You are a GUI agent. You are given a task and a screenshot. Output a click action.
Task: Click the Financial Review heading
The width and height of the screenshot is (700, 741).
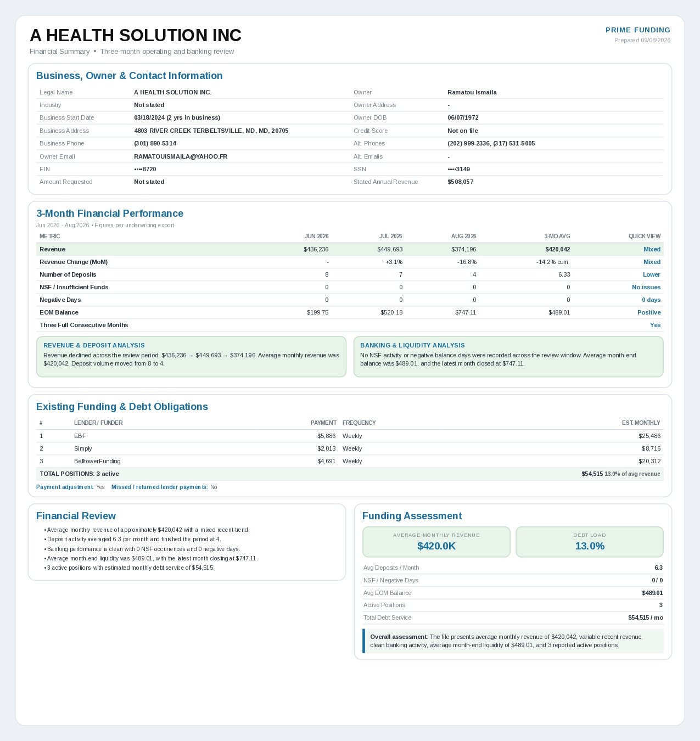pos(76,516)
